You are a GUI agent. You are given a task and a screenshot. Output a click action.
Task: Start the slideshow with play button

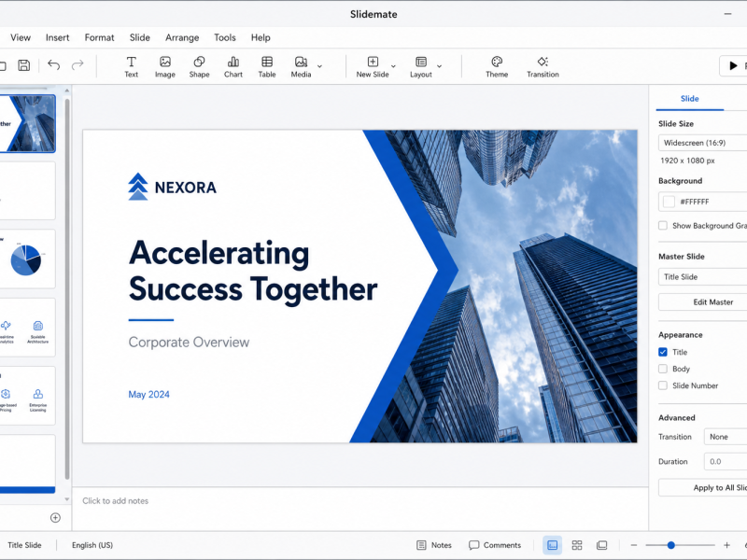coord(734,65)
